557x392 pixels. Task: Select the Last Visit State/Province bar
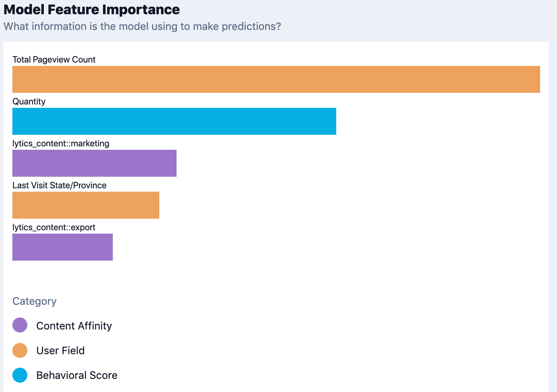(86, 205)
